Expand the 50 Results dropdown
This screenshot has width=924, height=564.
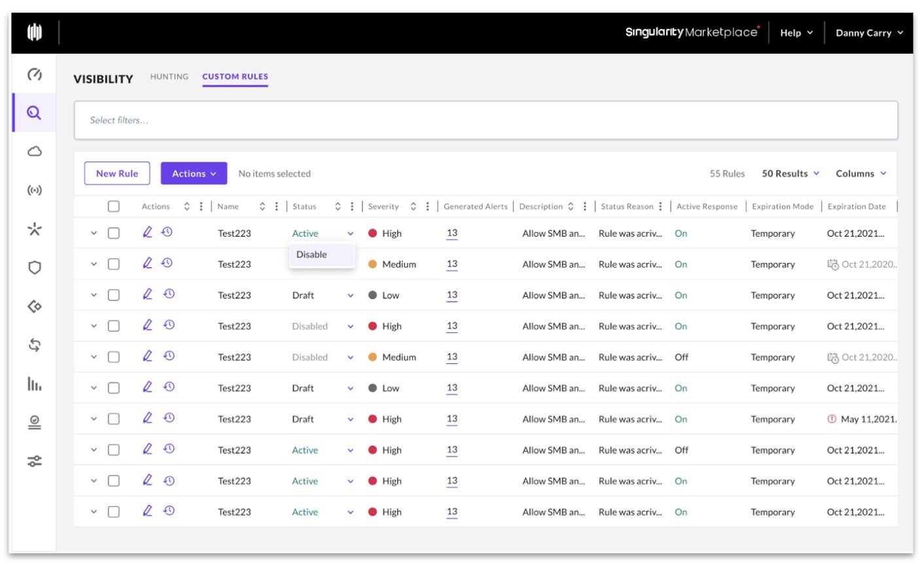pos(790,173)
